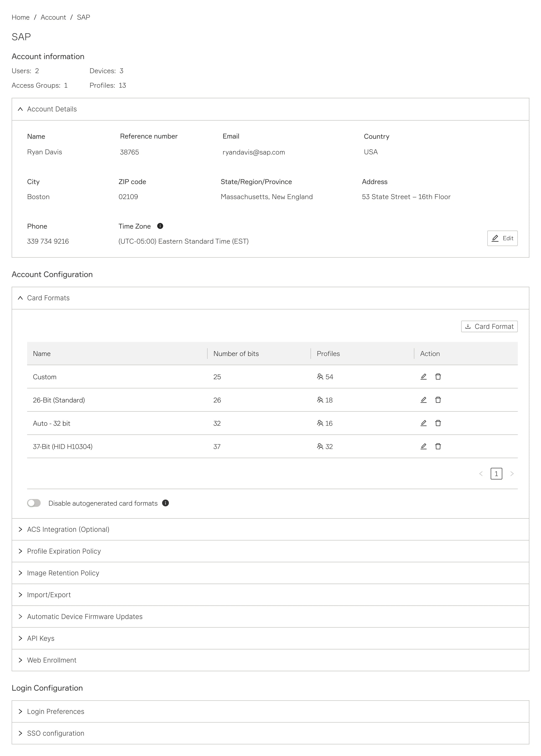Toggle Disable autogenerated card formats switch
This screenshot has height=756, width=541.
[34, 503]
